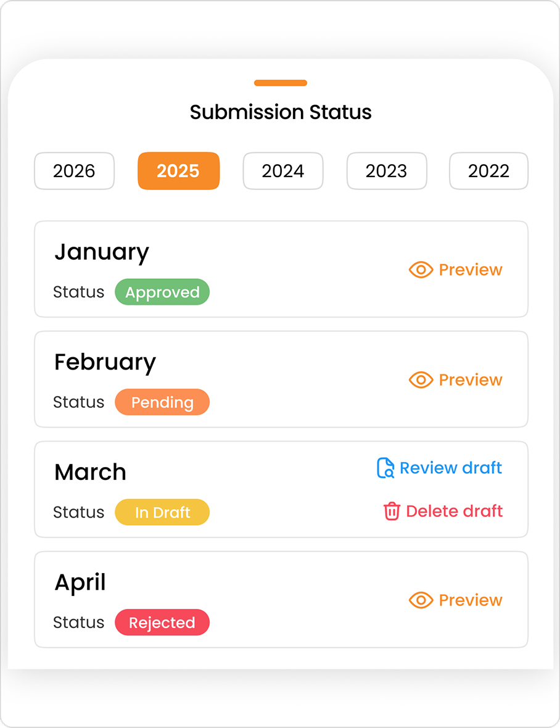560x728 pixels.
Task: Select the 2025 year tab
Action: (179, 171)
